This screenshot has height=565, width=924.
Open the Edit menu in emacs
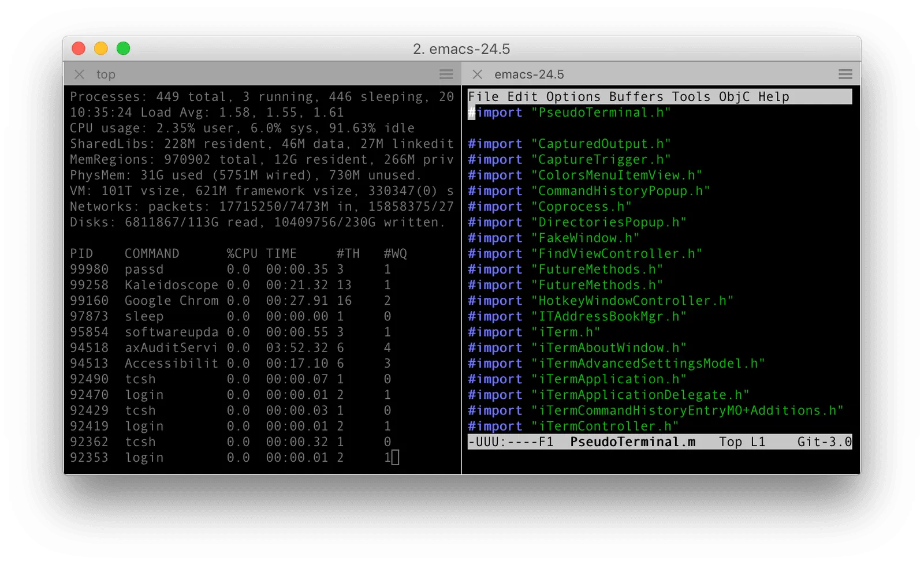click(523, 97)
